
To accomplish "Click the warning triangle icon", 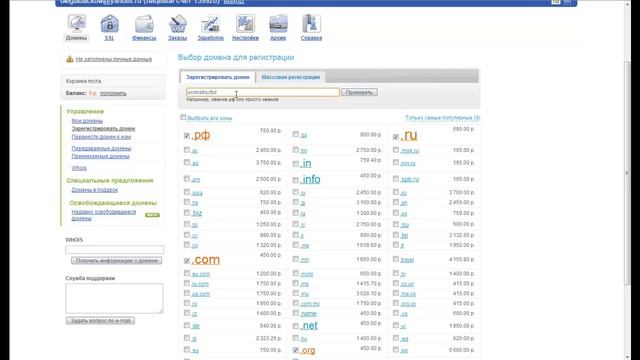I will point(70,59).
